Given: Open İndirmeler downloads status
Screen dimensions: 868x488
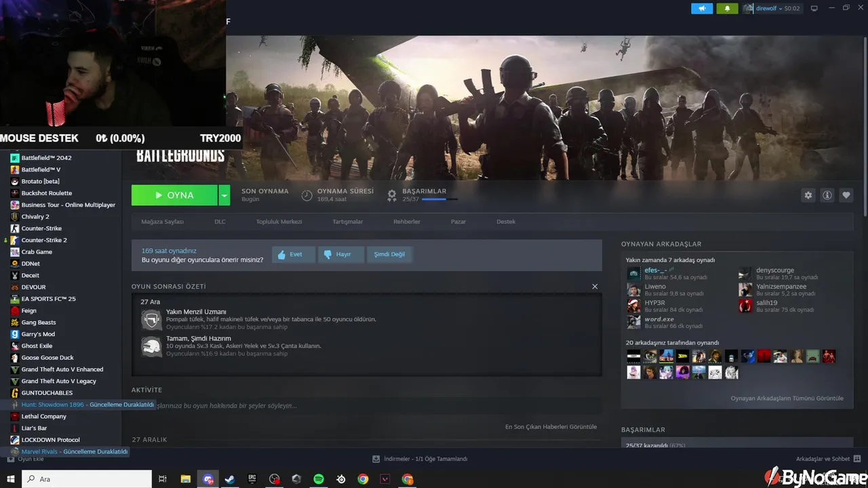Looking at the screenshot, I should tap(420, 459).
